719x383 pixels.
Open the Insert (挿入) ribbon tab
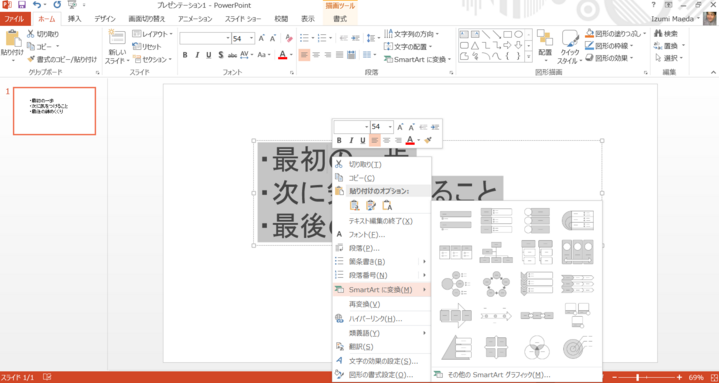[x=75, y=19]
